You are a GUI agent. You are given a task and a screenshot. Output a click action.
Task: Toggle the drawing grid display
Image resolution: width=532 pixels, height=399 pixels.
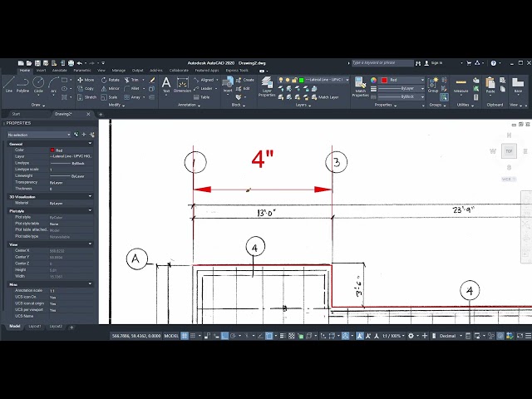coord(185,336)
